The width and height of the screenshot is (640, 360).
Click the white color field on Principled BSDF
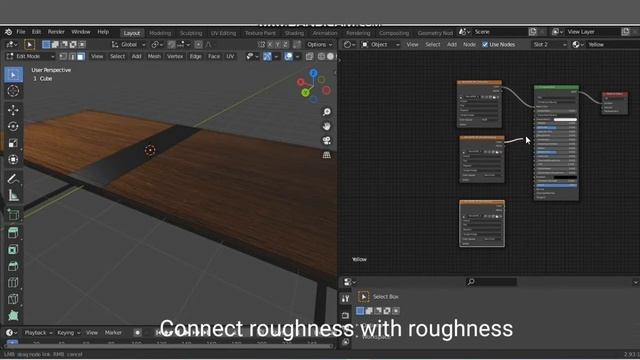click(565, 120)
